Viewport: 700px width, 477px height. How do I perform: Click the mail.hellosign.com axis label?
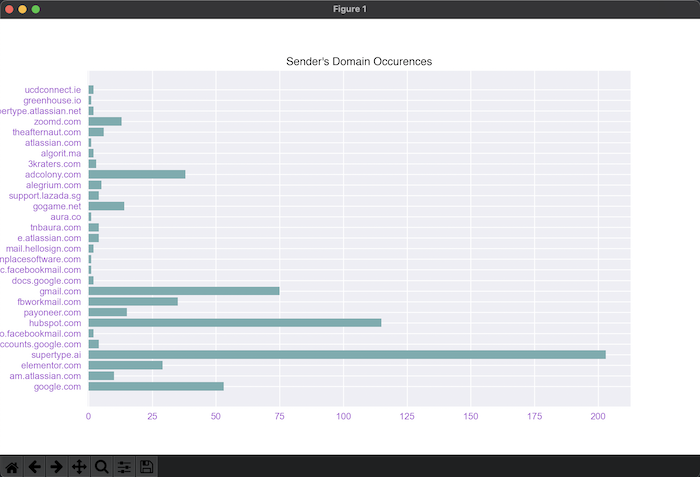43,249
